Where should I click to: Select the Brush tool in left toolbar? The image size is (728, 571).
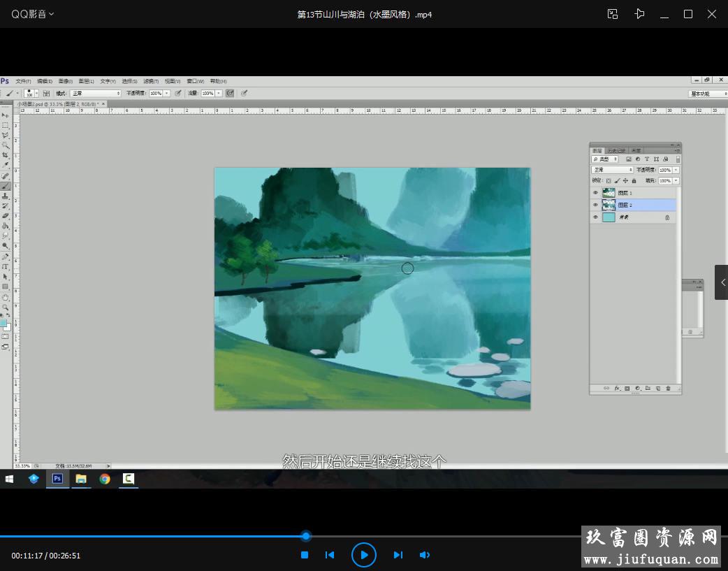(5, 185)
